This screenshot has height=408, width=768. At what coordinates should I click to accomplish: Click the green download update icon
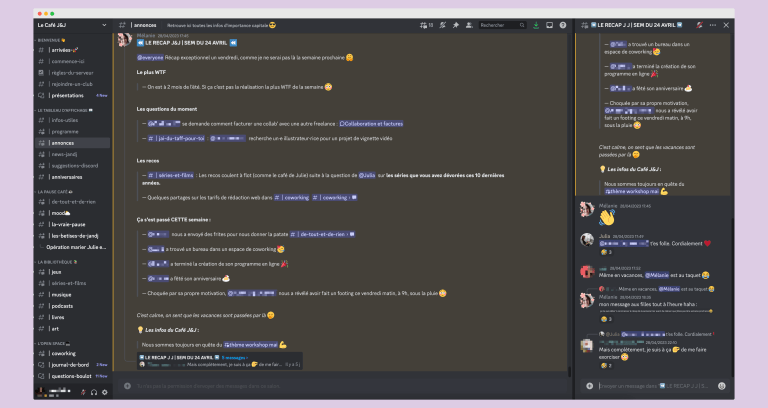coord(536,25)
